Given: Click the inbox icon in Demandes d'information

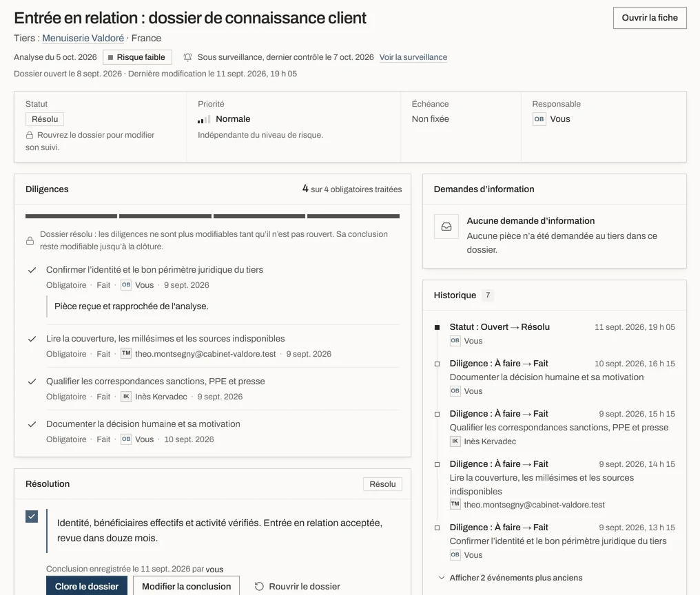Looking at the screenshot, I should pyautogui.click(x=446, y=227).
